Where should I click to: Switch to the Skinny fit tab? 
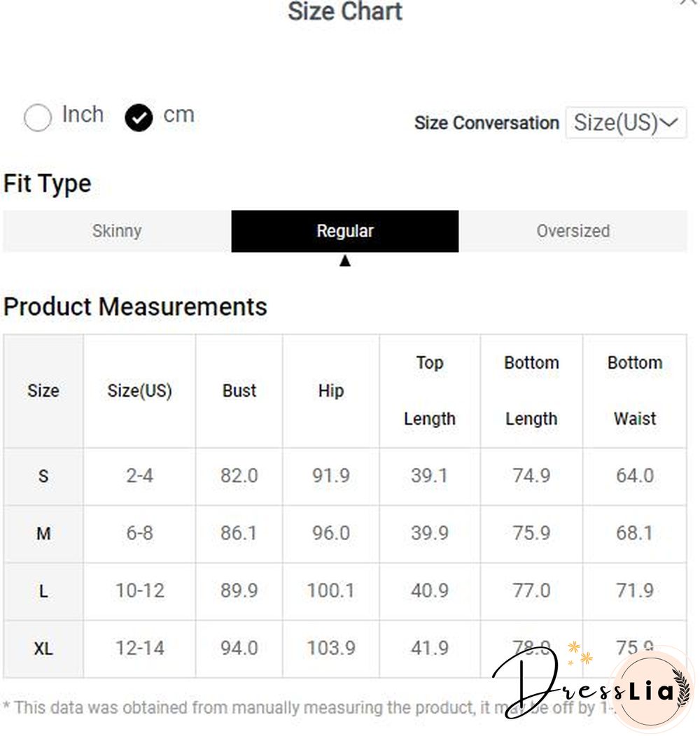[117, 231]
